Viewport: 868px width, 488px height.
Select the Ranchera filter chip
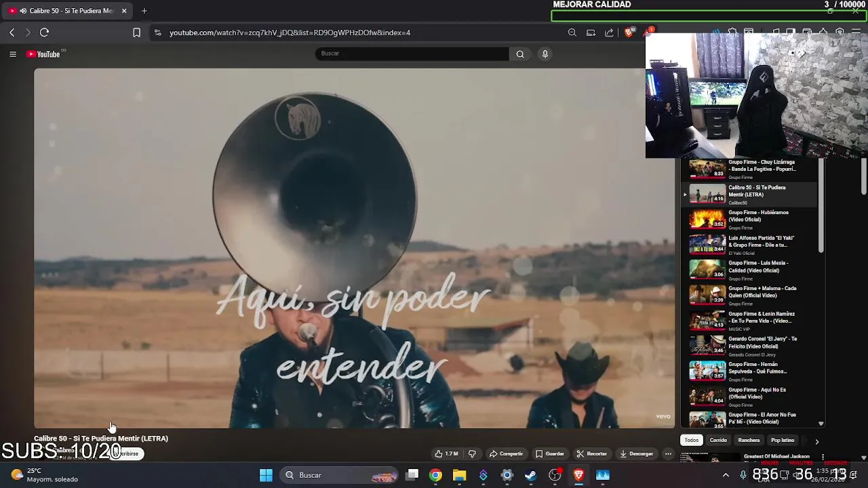click(749, 440)
